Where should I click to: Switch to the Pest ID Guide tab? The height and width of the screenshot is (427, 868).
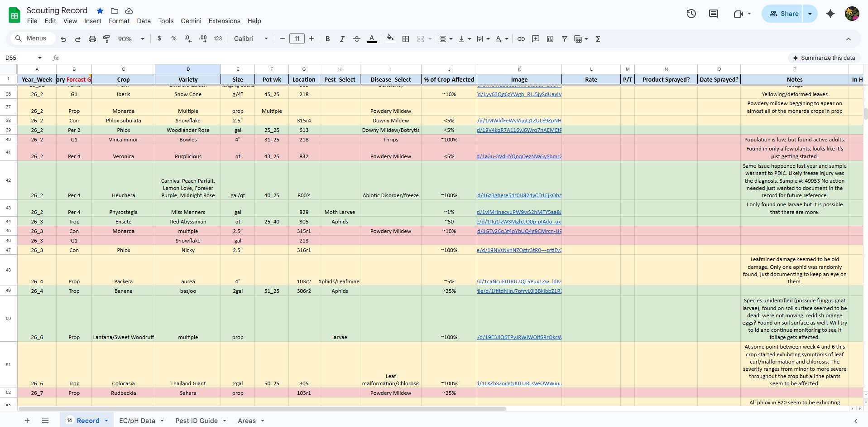197,421
